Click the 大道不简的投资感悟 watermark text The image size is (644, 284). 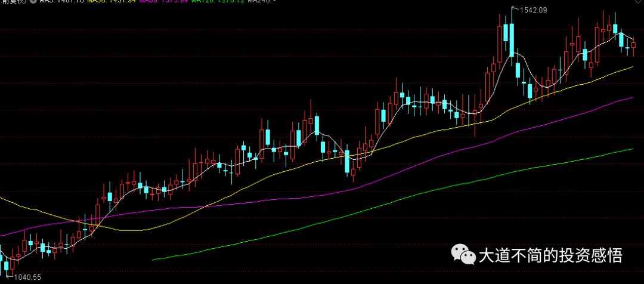coord(551,255)
